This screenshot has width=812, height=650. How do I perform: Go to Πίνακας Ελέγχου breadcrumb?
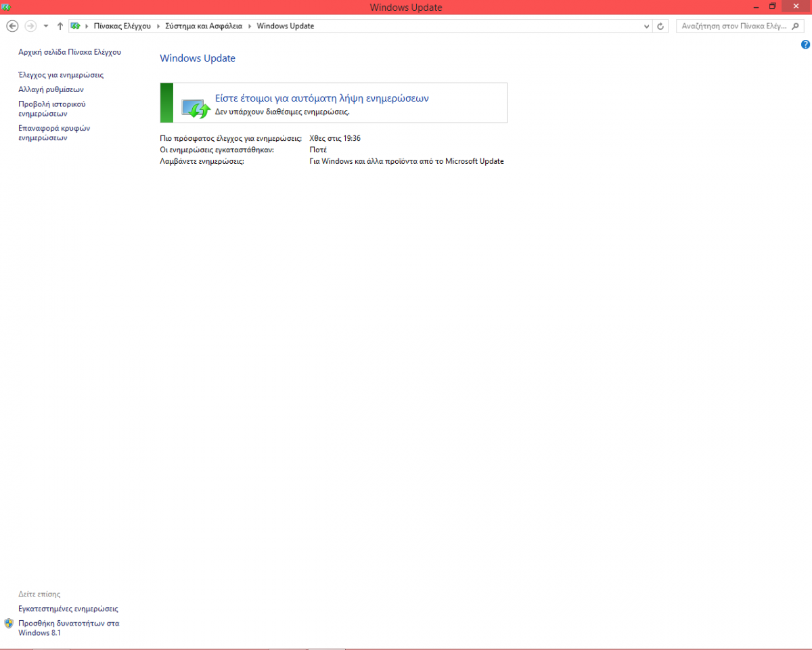[122, 26]
